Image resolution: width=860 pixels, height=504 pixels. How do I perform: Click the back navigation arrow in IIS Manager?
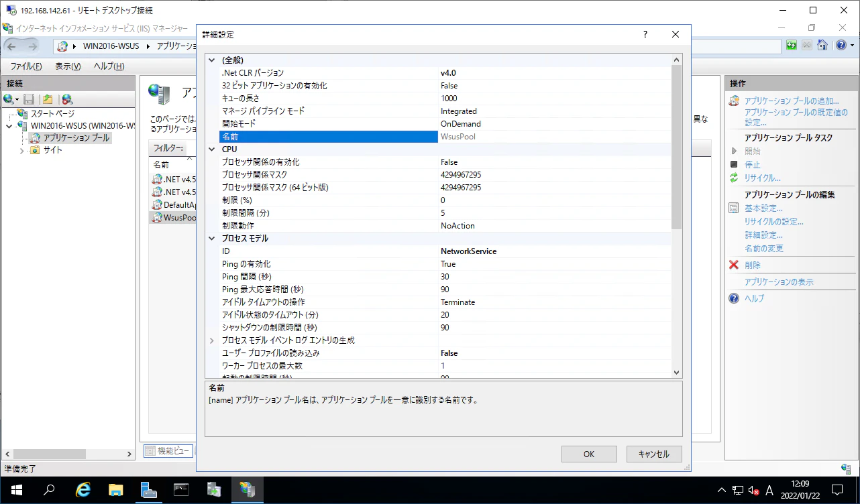coord(13,46)
